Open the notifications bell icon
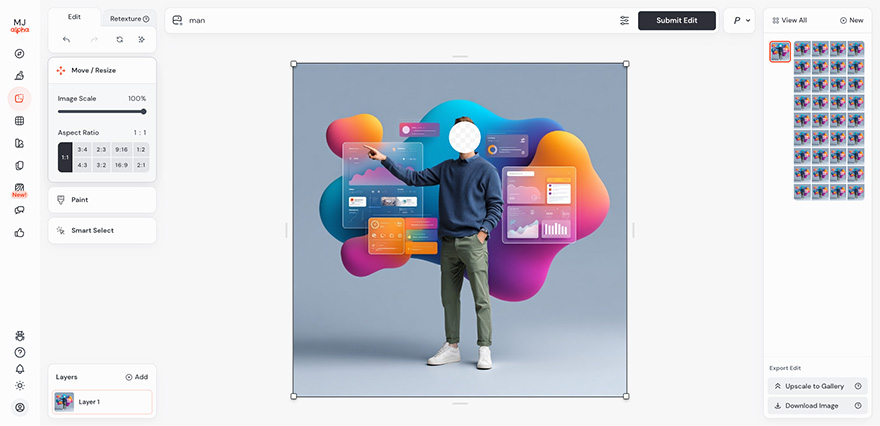This screenshot has width=880, height=426. (x=19, y=369)
